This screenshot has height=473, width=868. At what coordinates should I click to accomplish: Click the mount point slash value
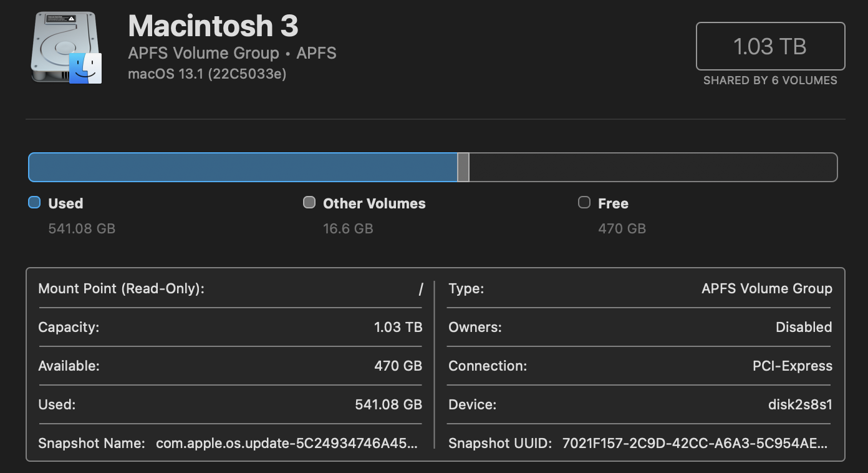(421, 289)
